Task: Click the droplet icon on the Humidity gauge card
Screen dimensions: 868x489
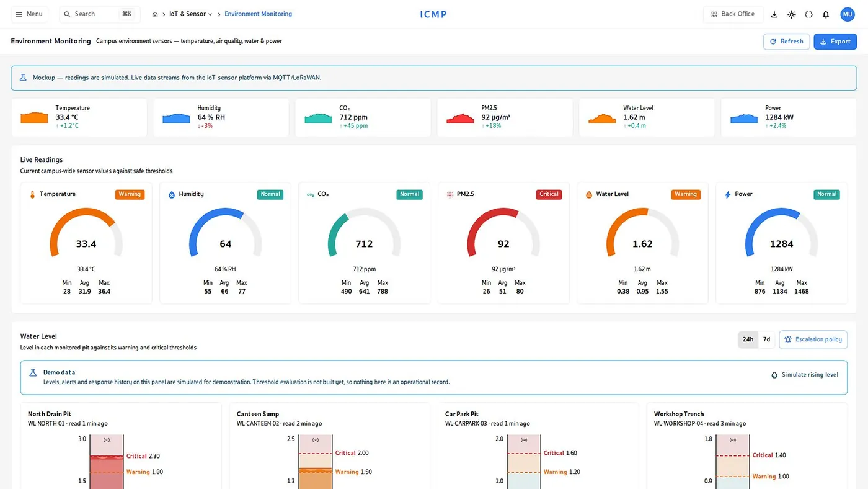Action: point(172,194)
